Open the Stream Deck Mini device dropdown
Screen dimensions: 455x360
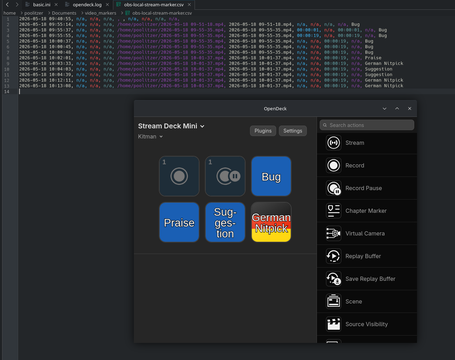[171, 126]
